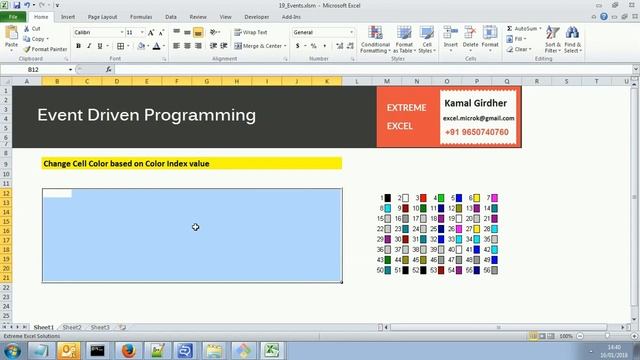640x360 pixels.
Task: Open the Number Format General dropdown
Action: point(351,32)
